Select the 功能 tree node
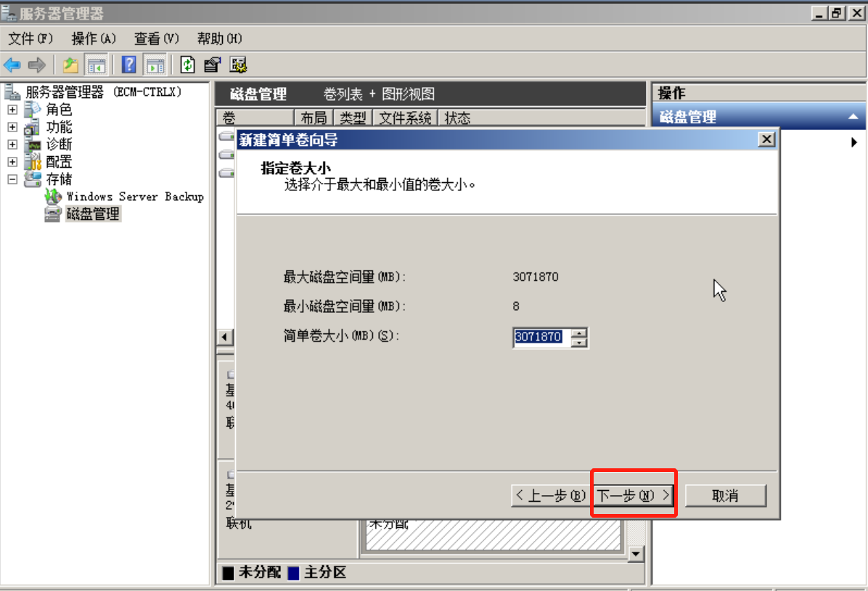 tap(59, 127)
